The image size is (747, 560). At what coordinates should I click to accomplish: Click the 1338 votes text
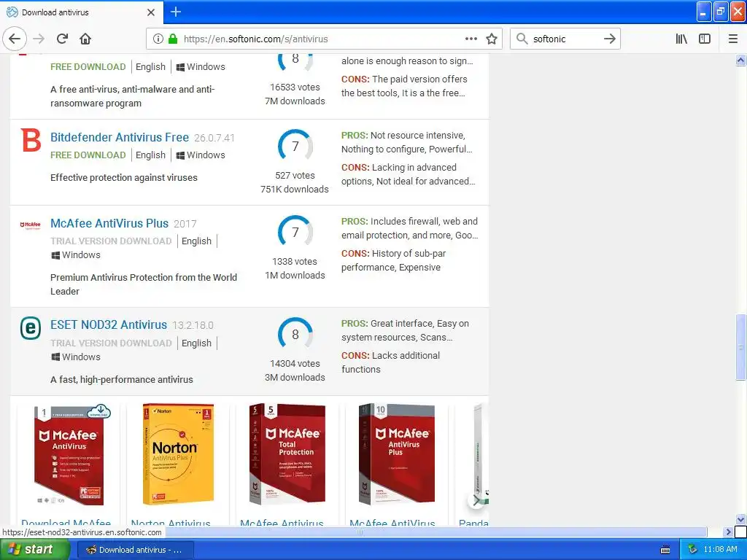click(x=295, y=262)
